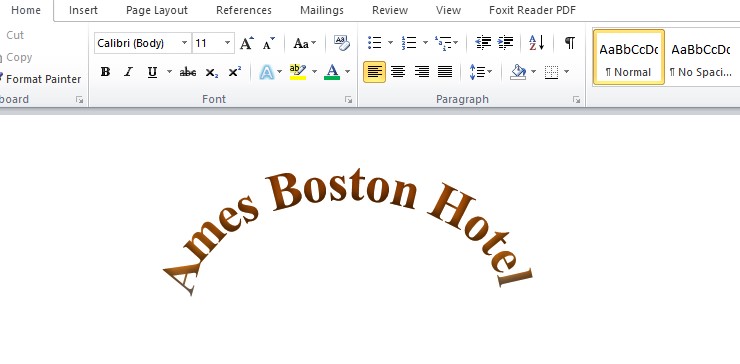The width and height of the screenshot is (740, 364).
Task: Open the Foxit Reader PDF tab
Action: 532,10
